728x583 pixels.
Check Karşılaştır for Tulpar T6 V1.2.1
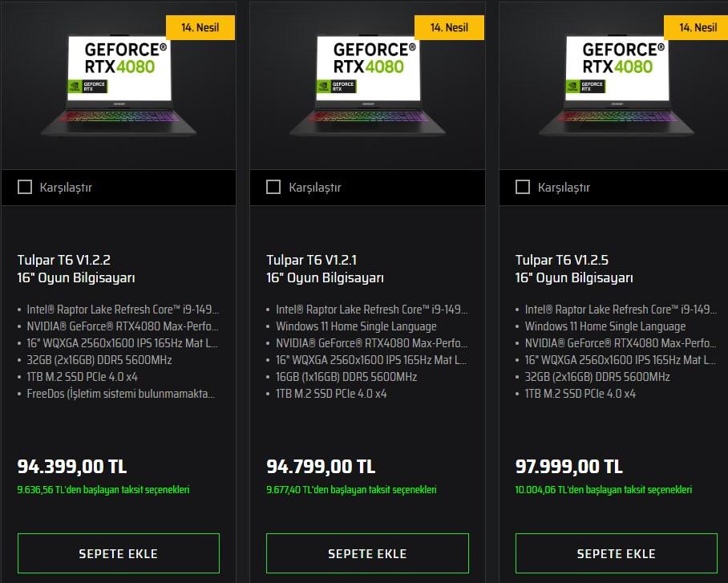(273, 187)
